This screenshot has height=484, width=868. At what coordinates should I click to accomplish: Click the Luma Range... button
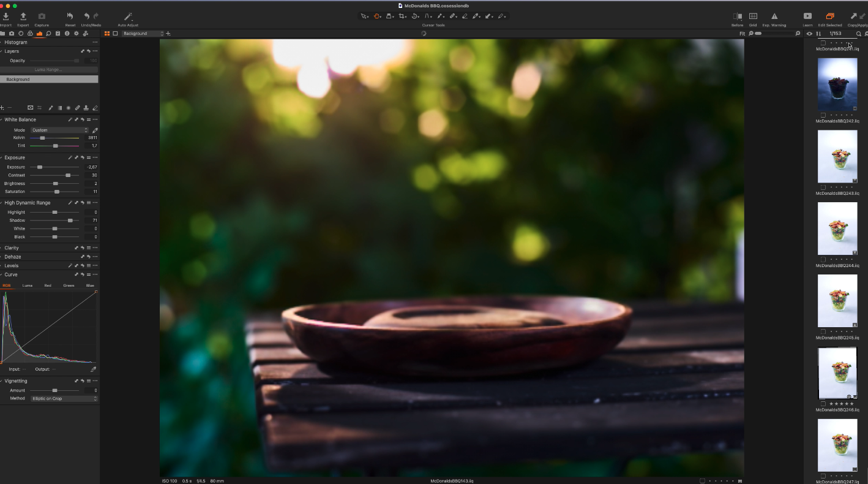tap(48, 70)
